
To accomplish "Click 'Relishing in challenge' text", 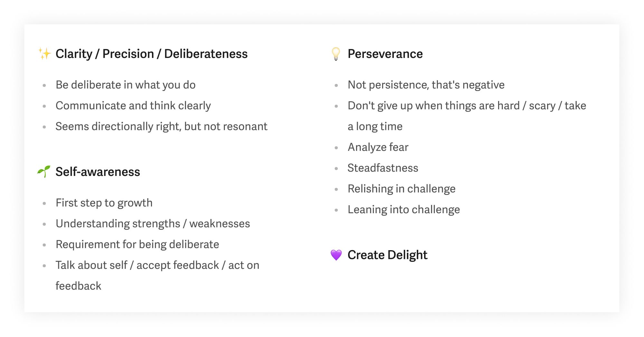I will point(402,189).
